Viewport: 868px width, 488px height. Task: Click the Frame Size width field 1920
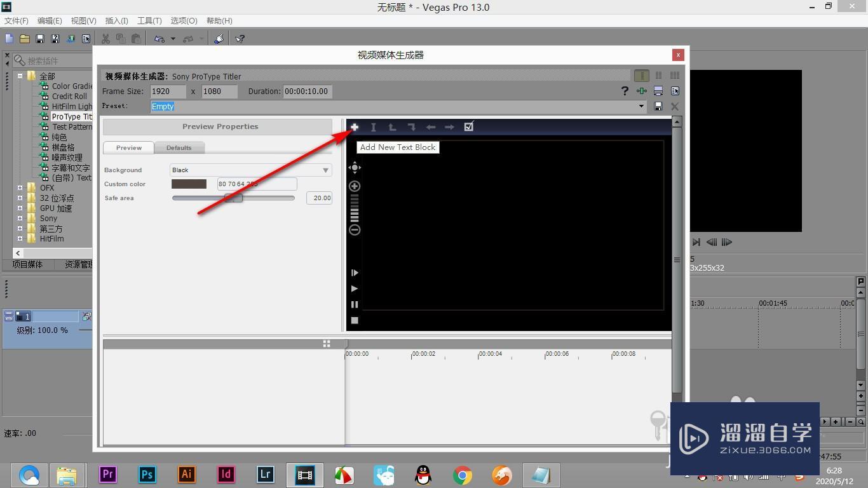(168, 91)
